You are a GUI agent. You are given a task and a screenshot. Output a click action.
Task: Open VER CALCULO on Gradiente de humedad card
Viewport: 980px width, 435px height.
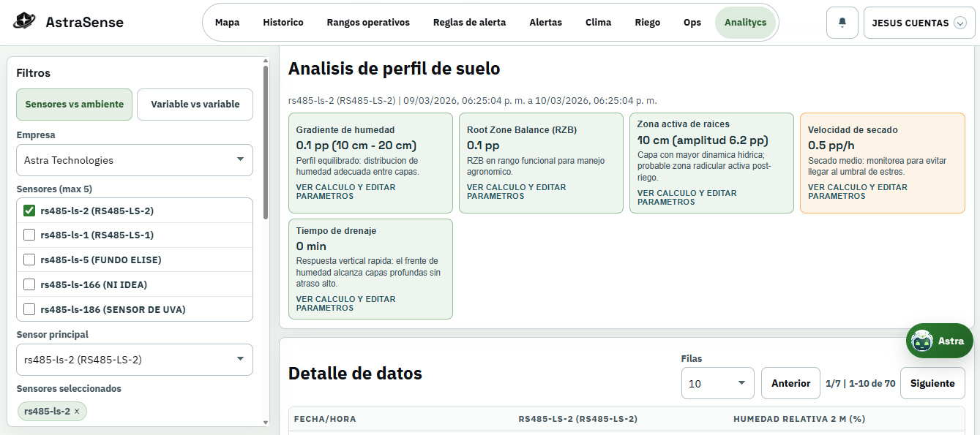pos(345,191)
